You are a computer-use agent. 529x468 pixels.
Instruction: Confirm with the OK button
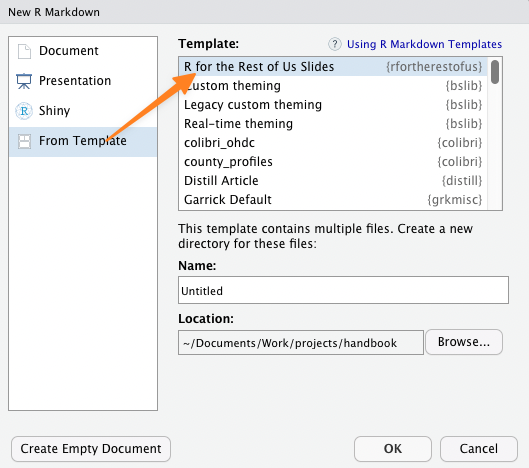[x=393, y=449]
